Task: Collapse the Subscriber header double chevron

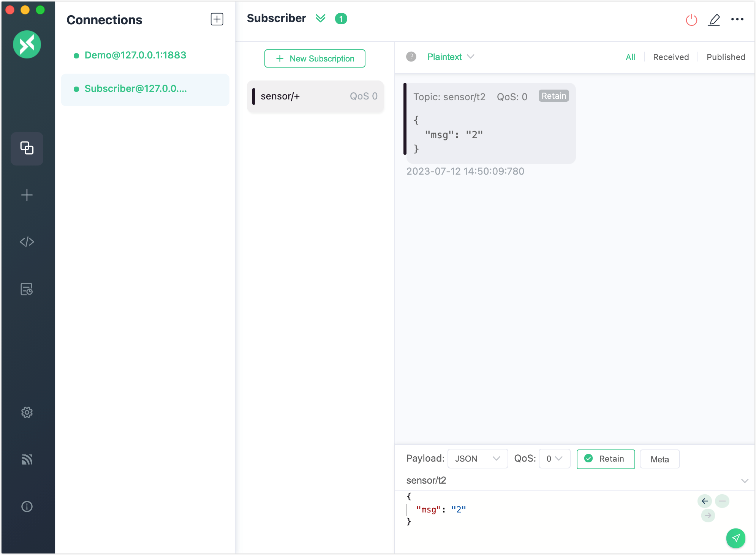Action: [x=320, y=18]
